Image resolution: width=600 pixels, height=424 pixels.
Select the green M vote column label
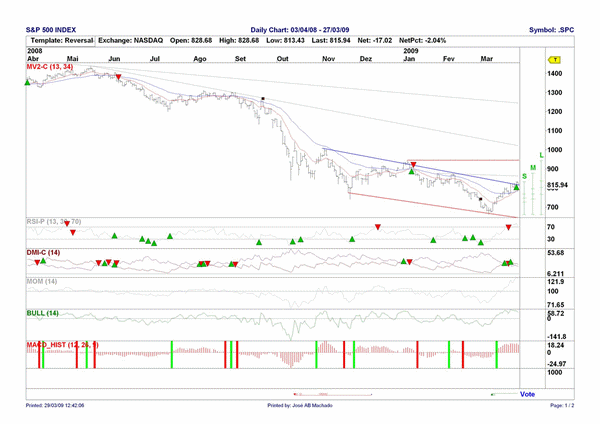click(533, 168)
